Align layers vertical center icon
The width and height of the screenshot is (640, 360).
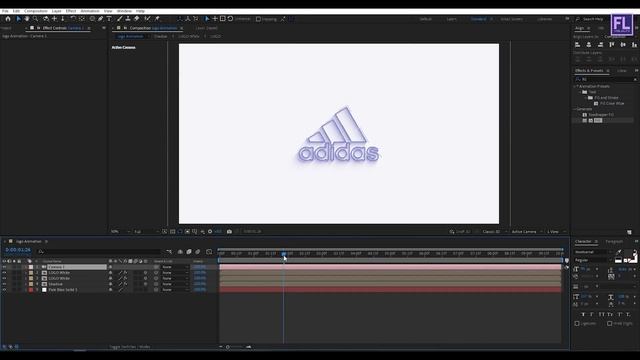click(623, 44)
